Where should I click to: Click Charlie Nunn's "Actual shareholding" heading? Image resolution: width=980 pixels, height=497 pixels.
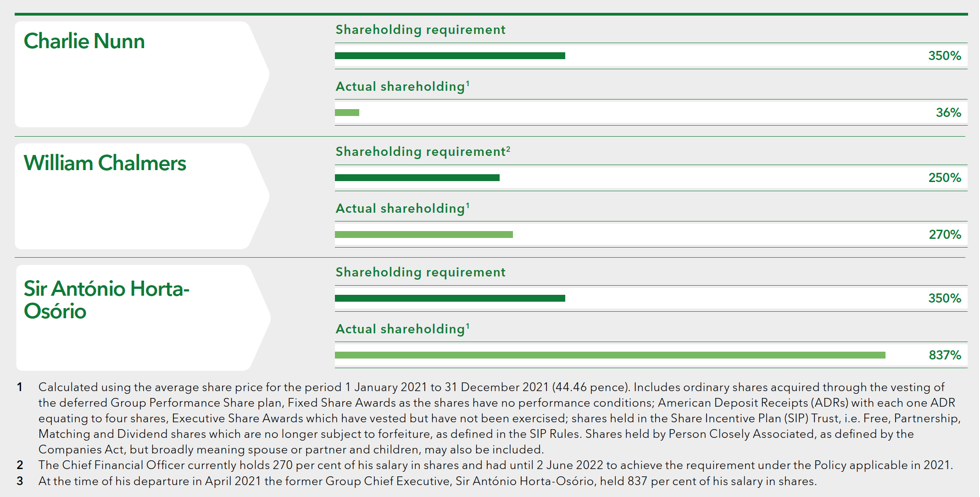402,87
